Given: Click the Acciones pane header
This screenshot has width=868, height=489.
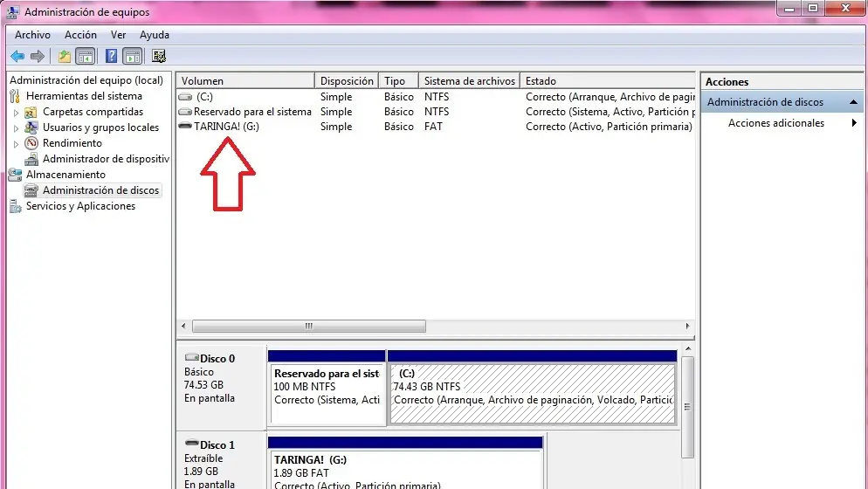Looking at the screenshot, I should point(782,81).
